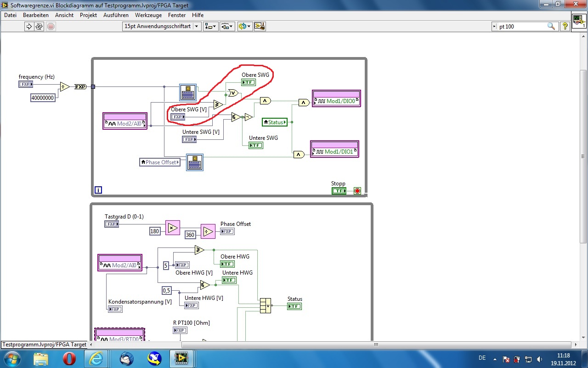Select the Status boolean indicator terminal
The width and height of the screenshot is (588, 368).
(294, 306)
